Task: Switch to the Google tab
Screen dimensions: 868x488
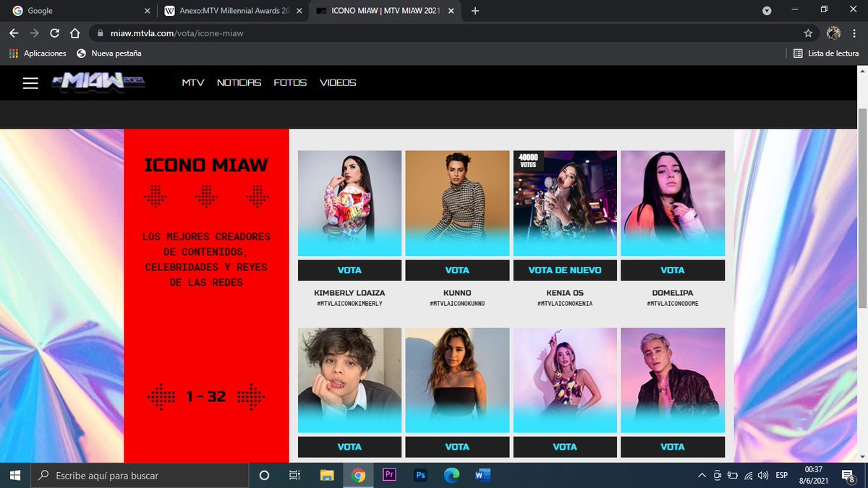Action: coord(80,11)
